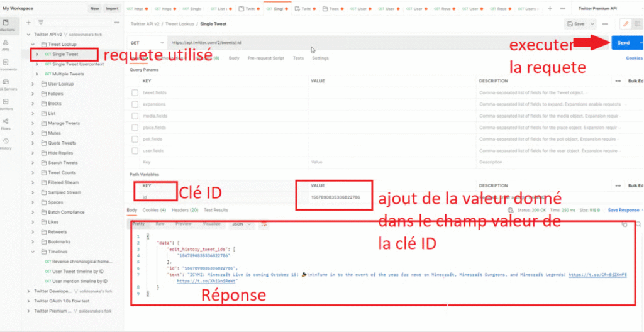
Task: Collapse the Timelines folder
Action: (33, 252)
